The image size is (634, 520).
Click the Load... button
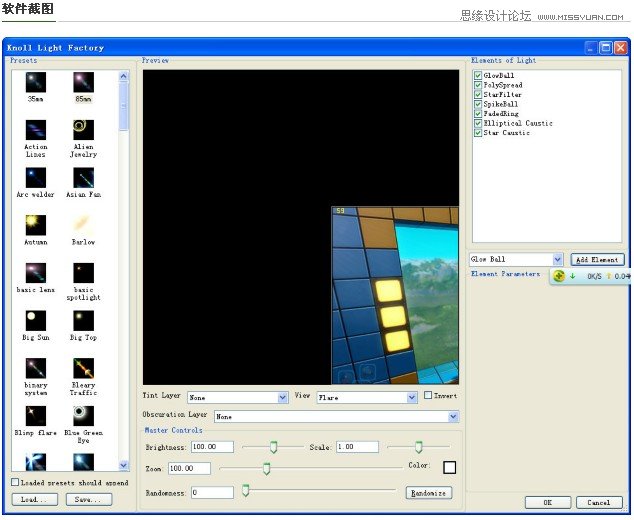[x=34, y=499]
